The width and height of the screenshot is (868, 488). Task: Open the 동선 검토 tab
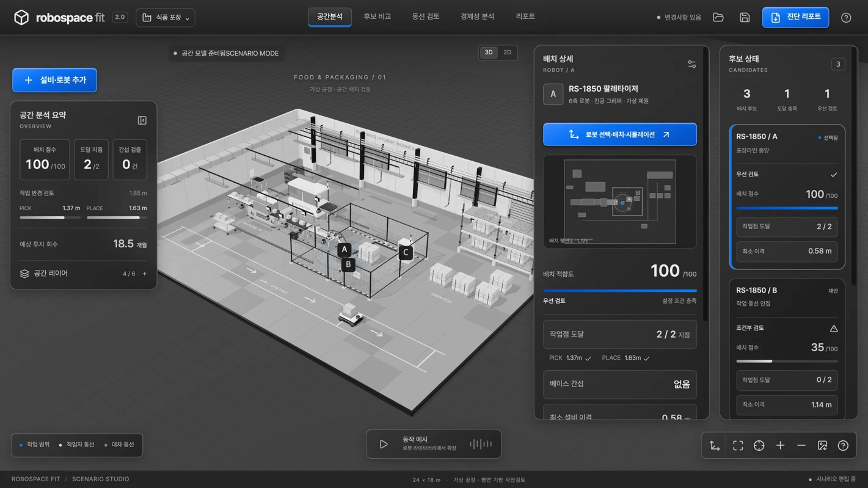[x=426, y=17]
